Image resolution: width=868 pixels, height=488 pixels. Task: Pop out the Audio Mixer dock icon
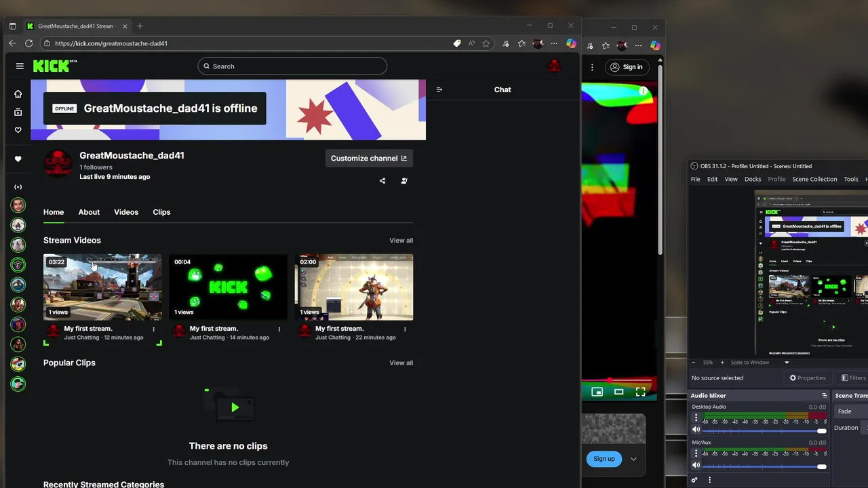pyautogui.click(x=825, y=396)
